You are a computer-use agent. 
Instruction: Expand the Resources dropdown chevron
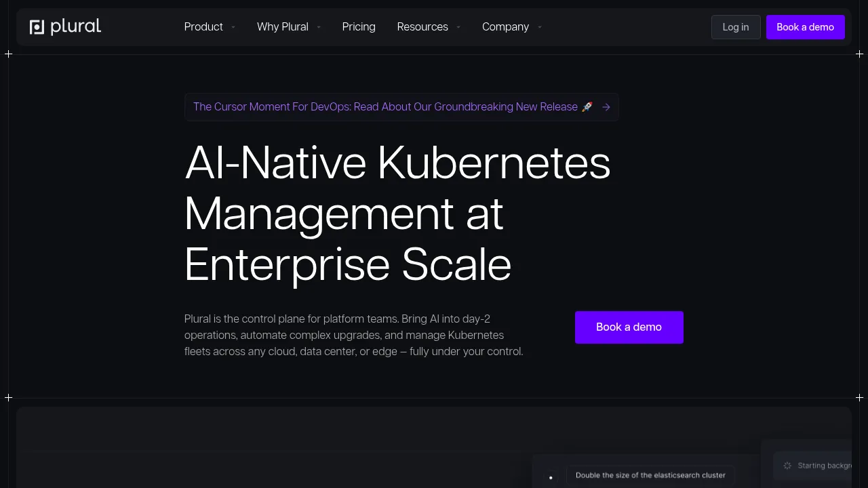[x=458, y=27]
